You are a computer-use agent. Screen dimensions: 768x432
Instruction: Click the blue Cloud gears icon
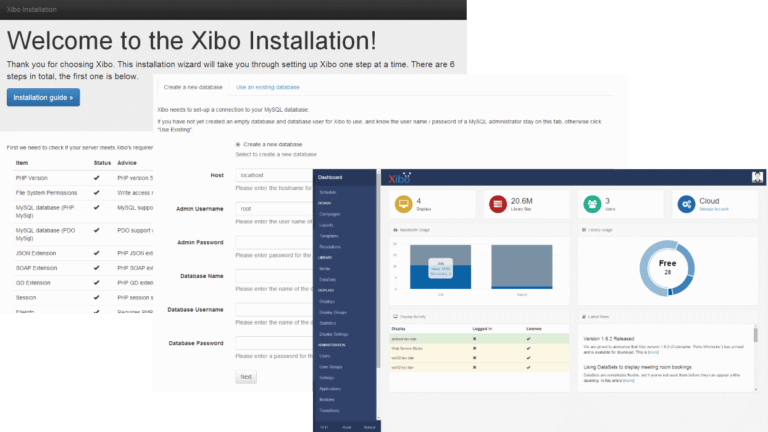point(686,204)
